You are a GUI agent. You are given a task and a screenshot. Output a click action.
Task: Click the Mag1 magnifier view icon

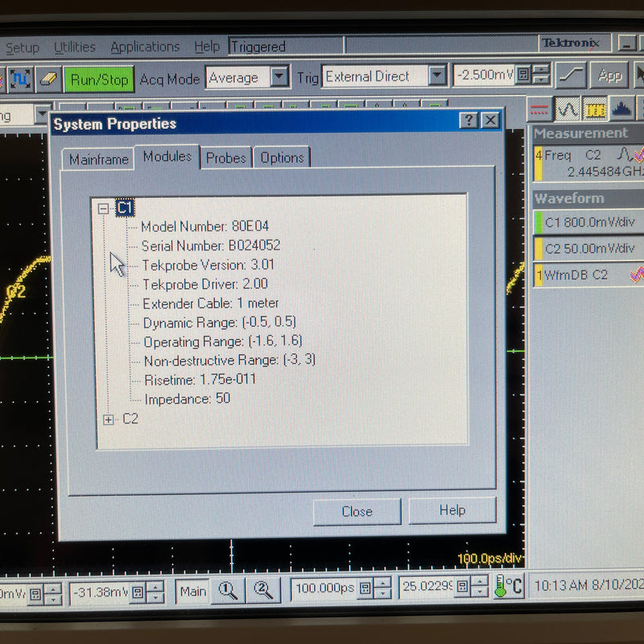coord(228,591)
